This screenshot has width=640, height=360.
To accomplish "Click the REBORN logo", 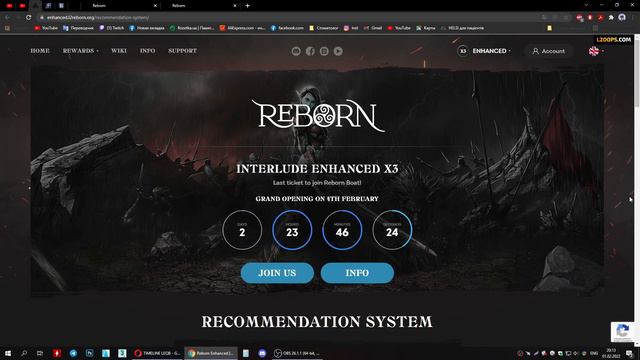I will 318,116.
